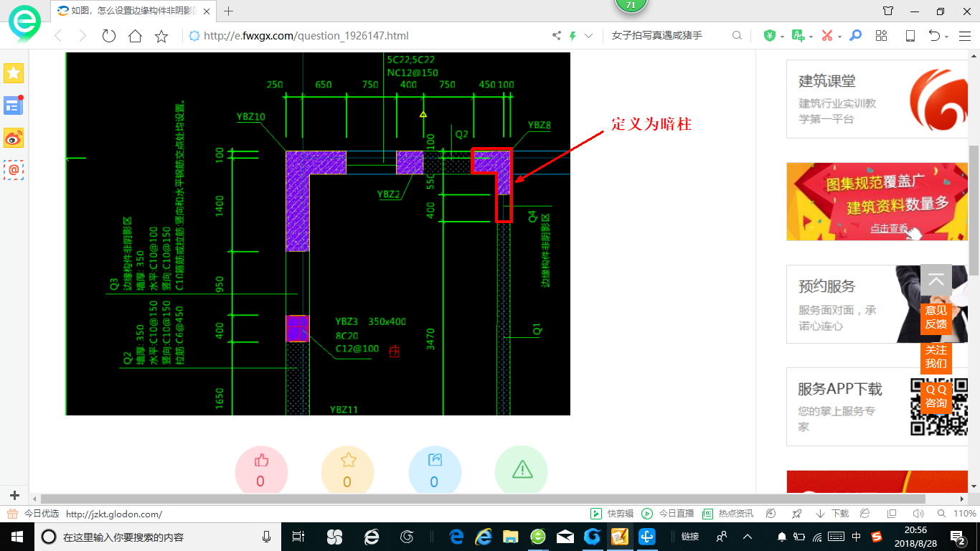Screen dimensions: 980x551
Task: Open the sidebar mail @ icon
Action: tap(14, 170)
